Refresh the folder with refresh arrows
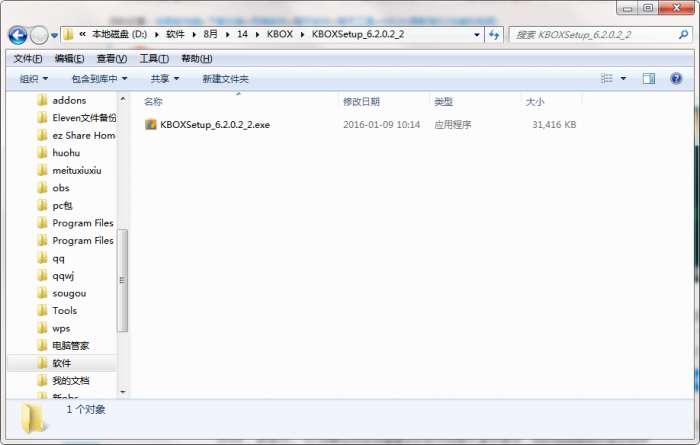Screen dimensions: 700x445 click(x=494, y=34)
